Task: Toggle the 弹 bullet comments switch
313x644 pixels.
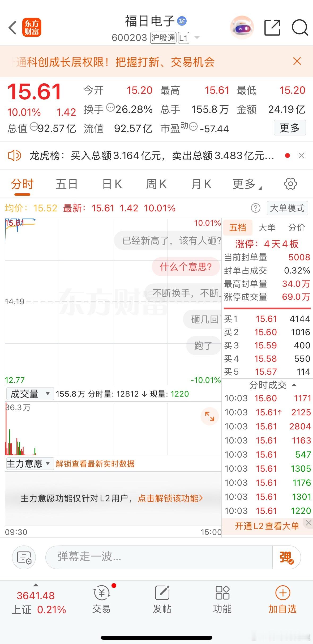Action: pos(286,557)
